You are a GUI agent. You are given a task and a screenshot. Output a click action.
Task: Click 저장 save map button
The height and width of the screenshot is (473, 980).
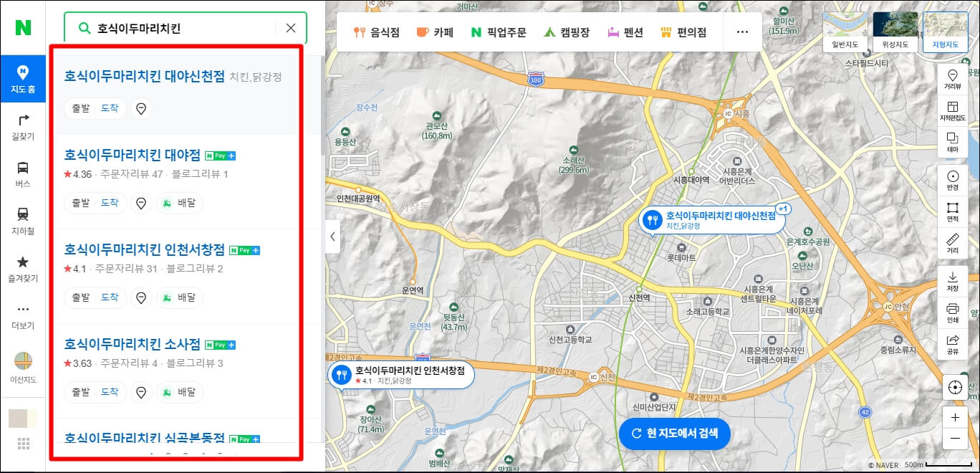pos(952,281)
